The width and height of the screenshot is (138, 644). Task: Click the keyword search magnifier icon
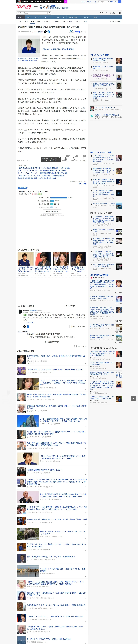coord(49,13)
